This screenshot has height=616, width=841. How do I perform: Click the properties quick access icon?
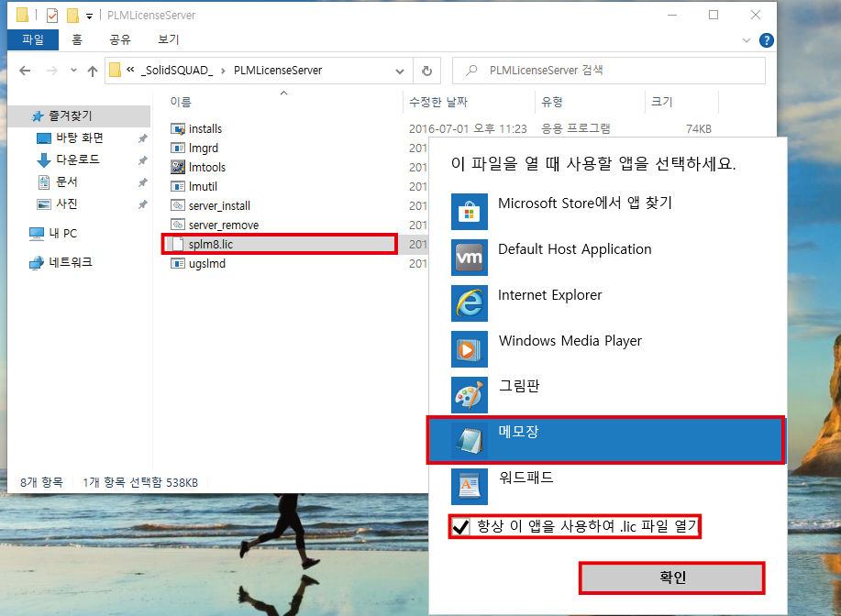point(52,16)
